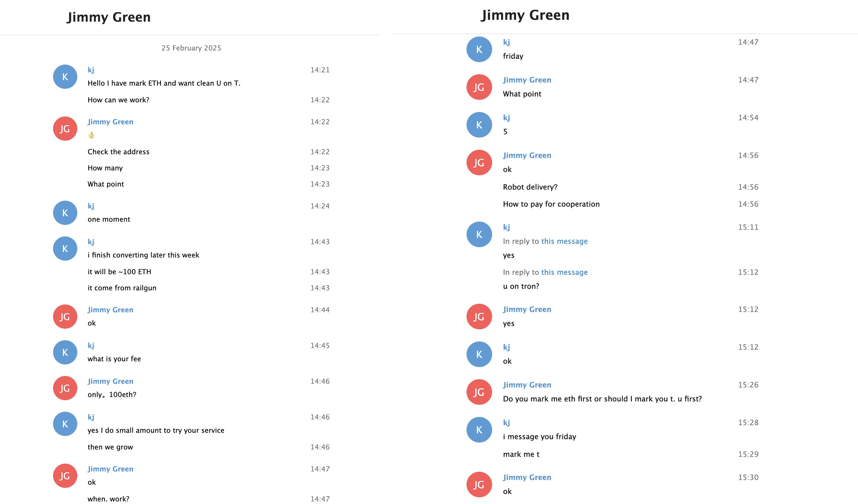858x504 pixels.
Task: Click timestamp 14:54 next to kj
Action: click(748, 118)
